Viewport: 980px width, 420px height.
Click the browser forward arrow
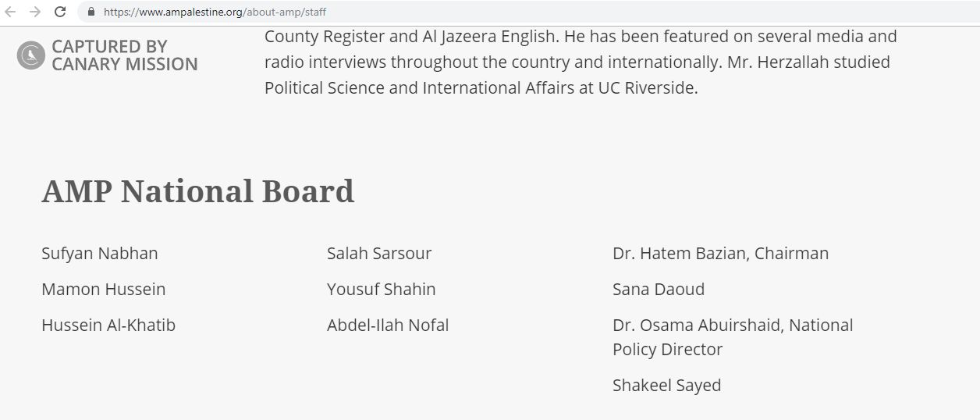point(34,12)
